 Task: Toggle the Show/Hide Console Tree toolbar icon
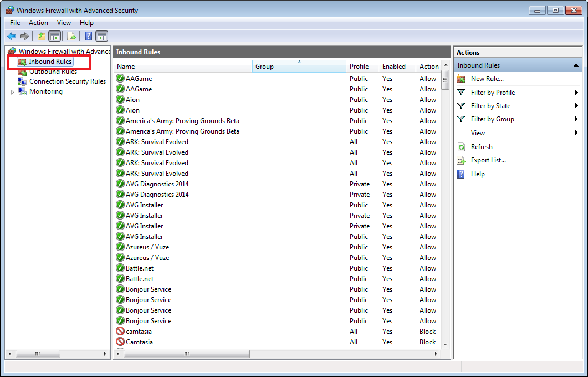click(x=55, y=37)
